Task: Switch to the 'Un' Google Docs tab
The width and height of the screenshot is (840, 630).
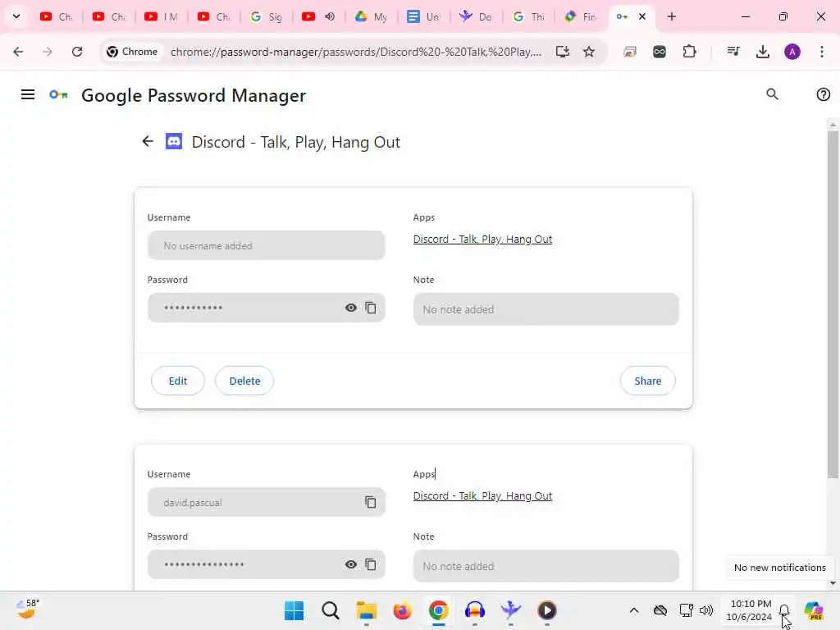Action: [424, 16]
